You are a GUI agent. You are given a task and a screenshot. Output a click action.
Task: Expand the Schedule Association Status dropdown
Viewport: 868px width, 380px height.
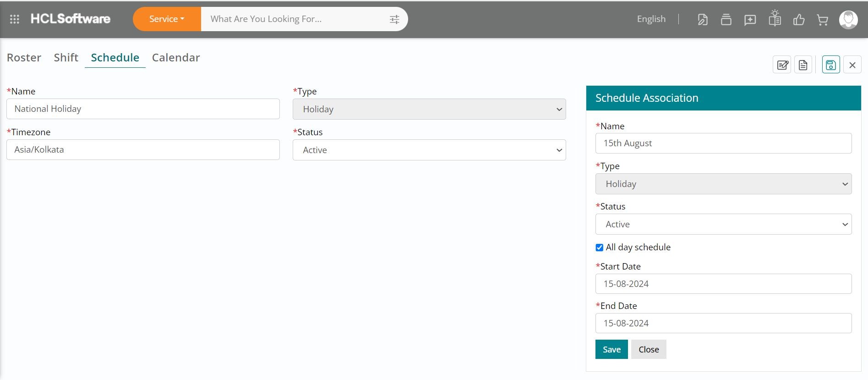[x=723, y=224]
